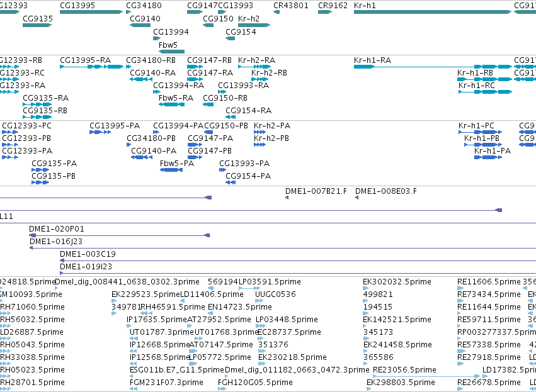The height and width of the screenshot is (392, 536).
Task: Click the CG13993-RA transcript
Action: click(222, 91)
